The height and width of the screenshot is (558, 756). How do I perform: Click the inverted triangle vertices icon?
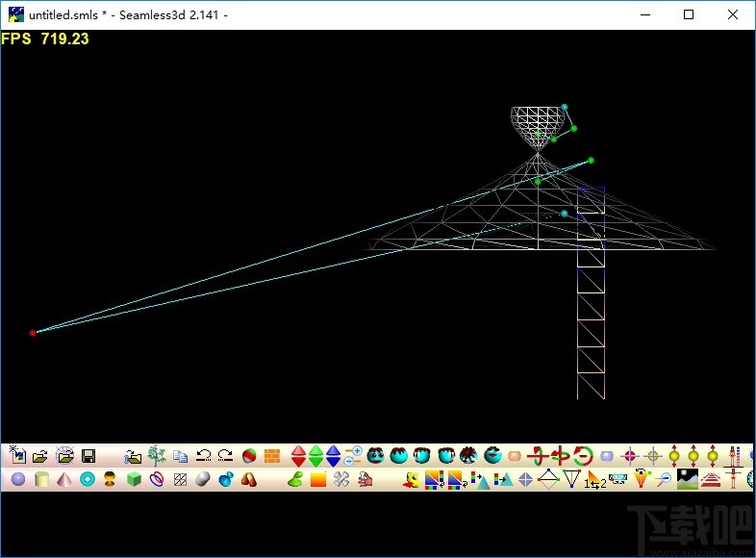[x=572, y=480]
